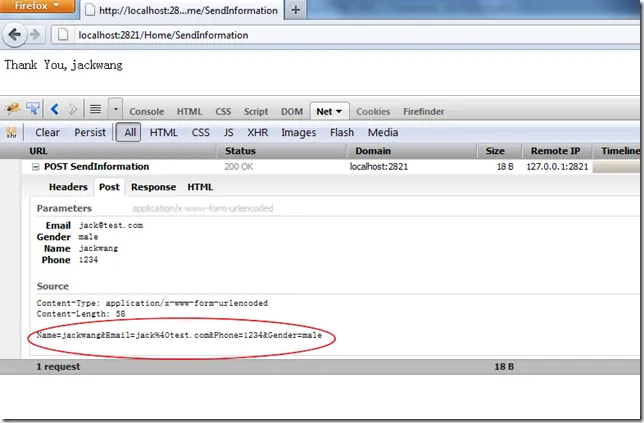Open the small dropdown next to the lines icon

[115, 109]
